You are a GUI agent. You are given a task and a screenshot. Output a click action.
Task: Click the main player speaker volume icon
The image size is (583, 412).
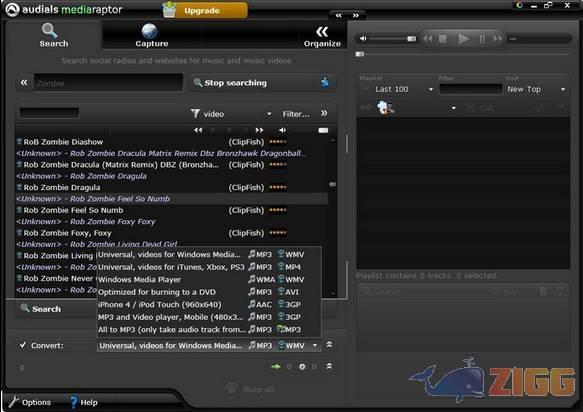pyautogui.click(x=363, y=38)
